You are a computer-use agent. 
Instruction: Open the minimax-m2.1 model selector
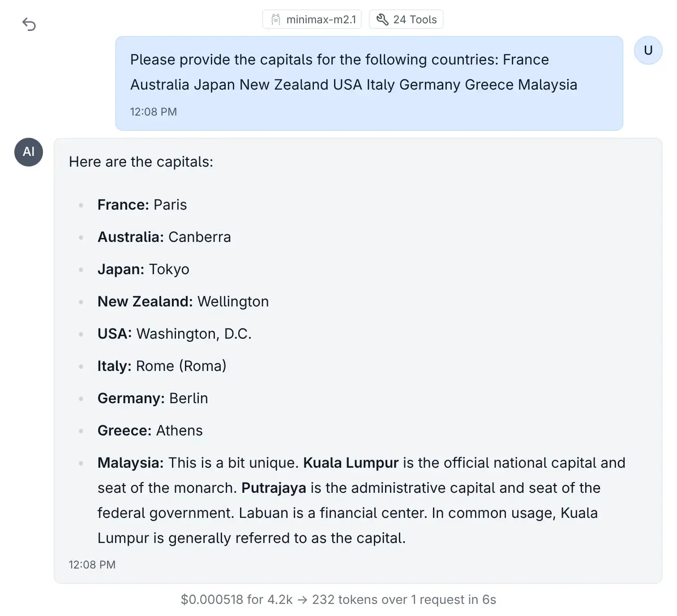pyautogui.click(x=312, y=19)
